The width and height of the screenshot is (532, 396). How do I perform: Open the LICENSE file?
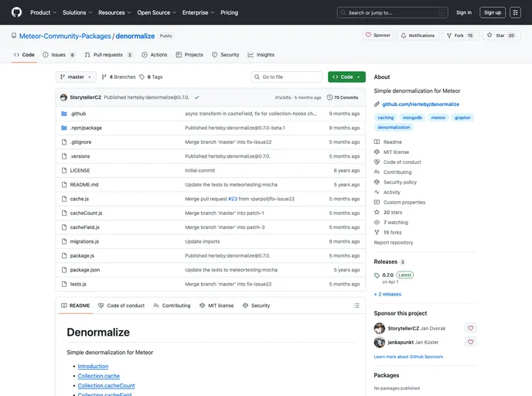pos(80,171)
